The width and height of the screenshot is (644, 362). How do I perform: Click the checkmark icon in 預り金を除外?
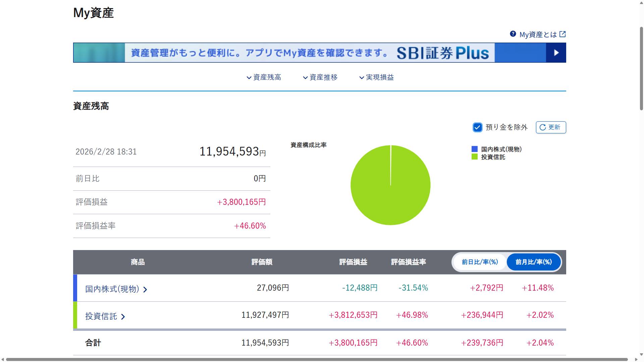pos(477,127)
